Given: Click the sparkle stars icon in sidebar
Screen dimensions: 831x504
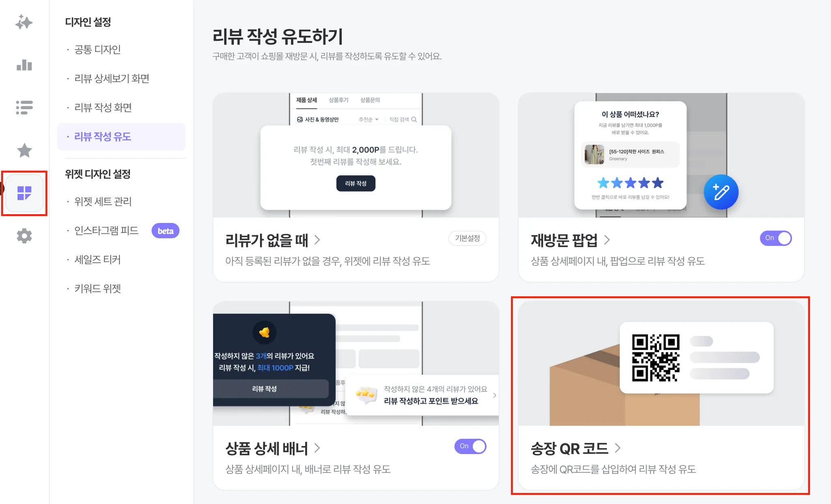Looking at the screenshot, I should point(24,22).
